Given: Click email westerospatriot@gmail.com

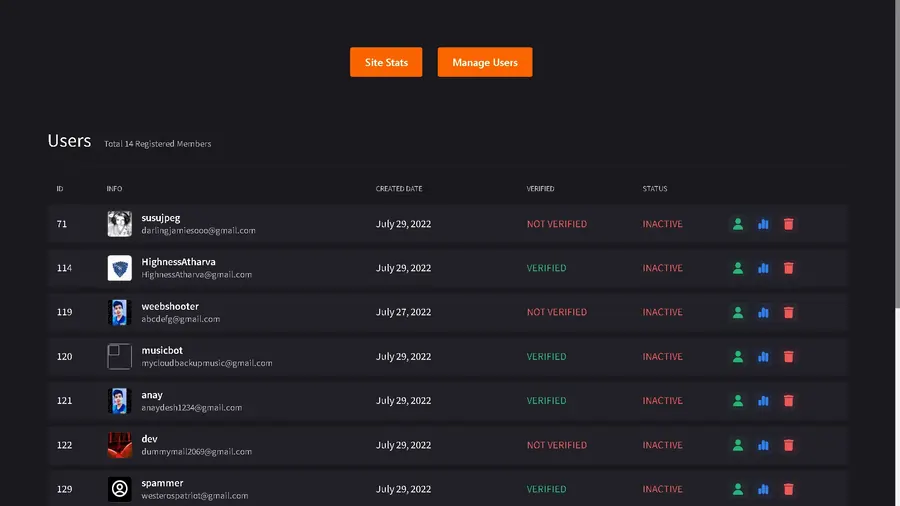Looking at the screenshot, I should tap(195, 496).
